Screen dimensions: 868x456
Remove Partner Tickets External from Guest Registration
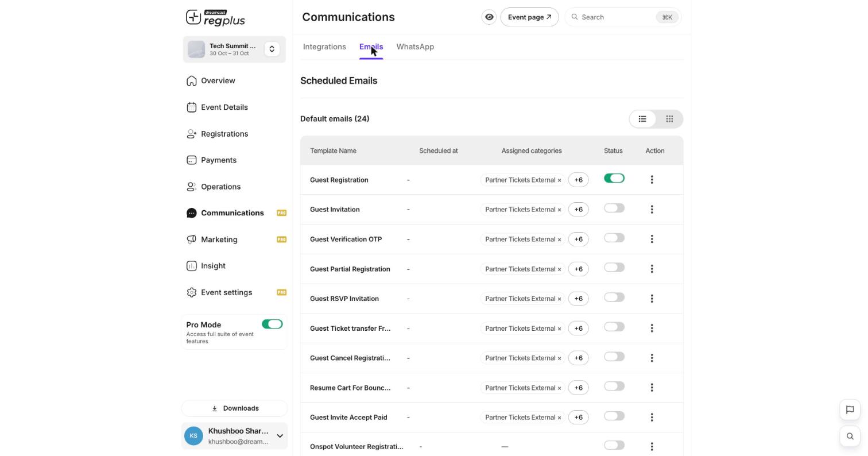coord(559,180)
